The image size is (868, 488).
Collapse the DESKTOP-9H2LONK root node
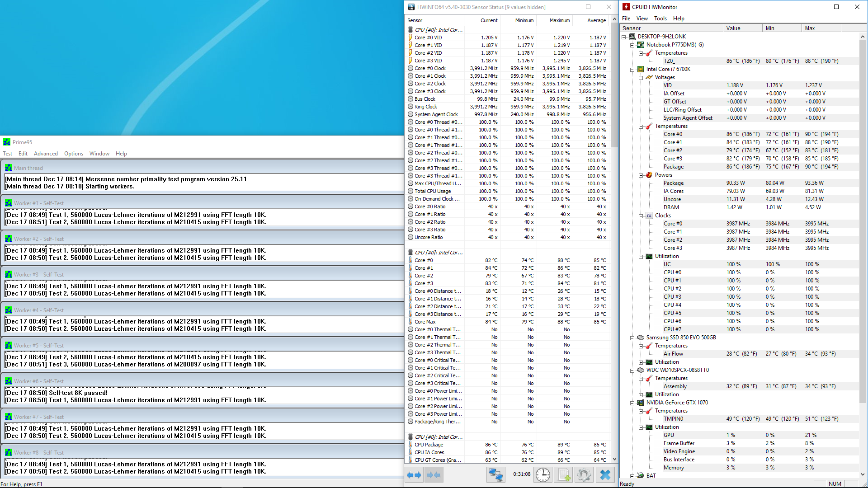(624, 37)
